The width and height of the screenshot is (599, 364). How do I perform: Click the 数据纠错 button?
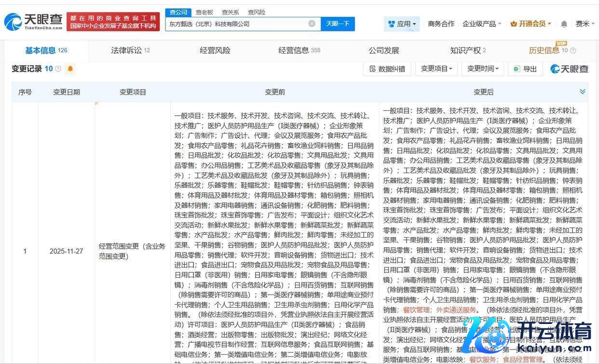[x=387, y=69]
